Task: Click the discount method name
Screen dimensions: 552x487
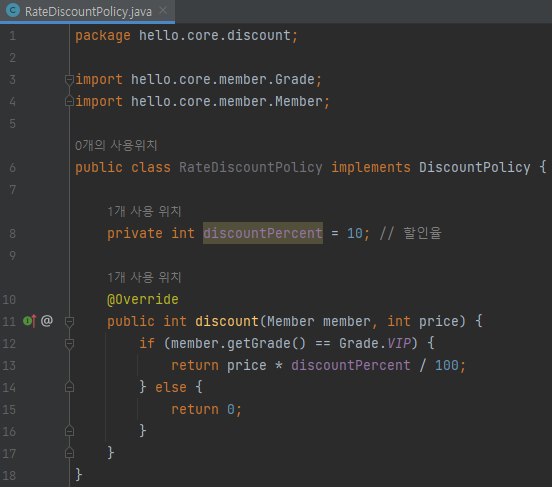Action: (x=227, y=321)
